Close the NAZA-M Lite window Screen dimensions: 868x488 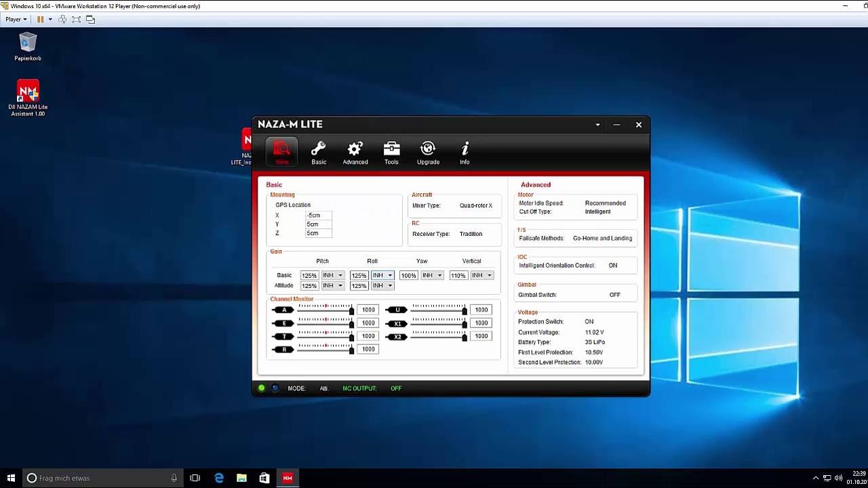[638, 125]
